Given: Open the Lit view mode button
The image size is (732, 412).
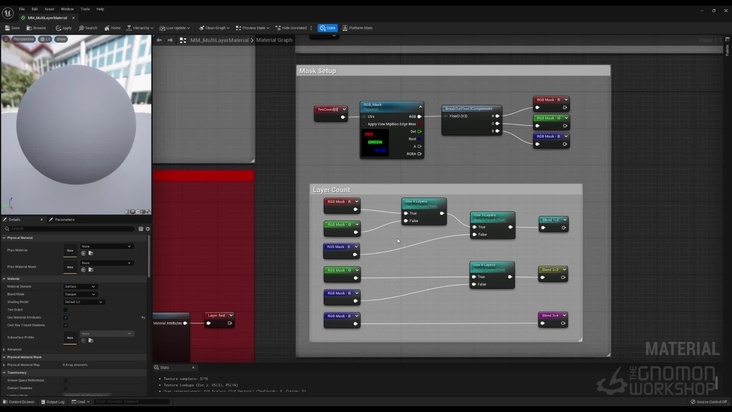Looking at the screenshot, I should click(x=45, y=39).
